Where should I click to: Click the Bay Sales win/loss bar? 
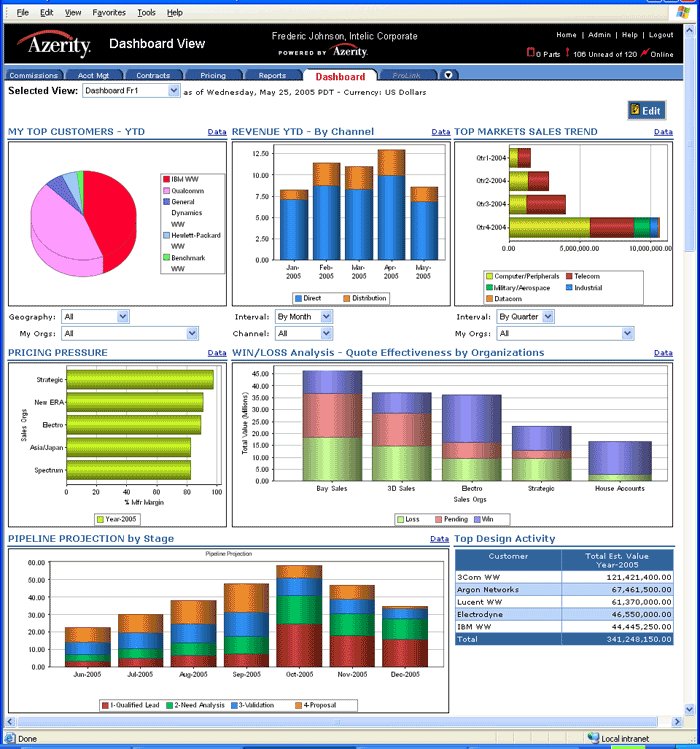click(x=332, y=426)
